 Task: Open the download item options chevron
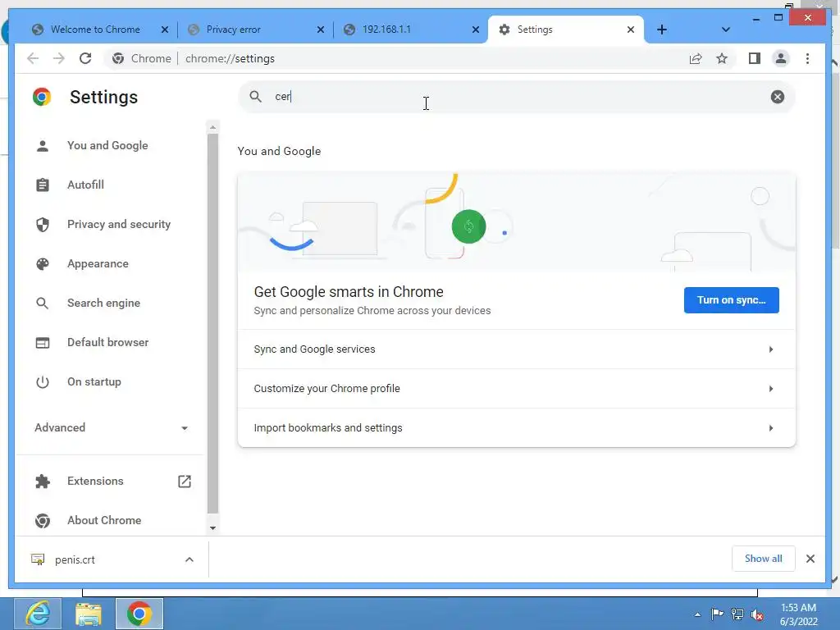tap(189, 559)
